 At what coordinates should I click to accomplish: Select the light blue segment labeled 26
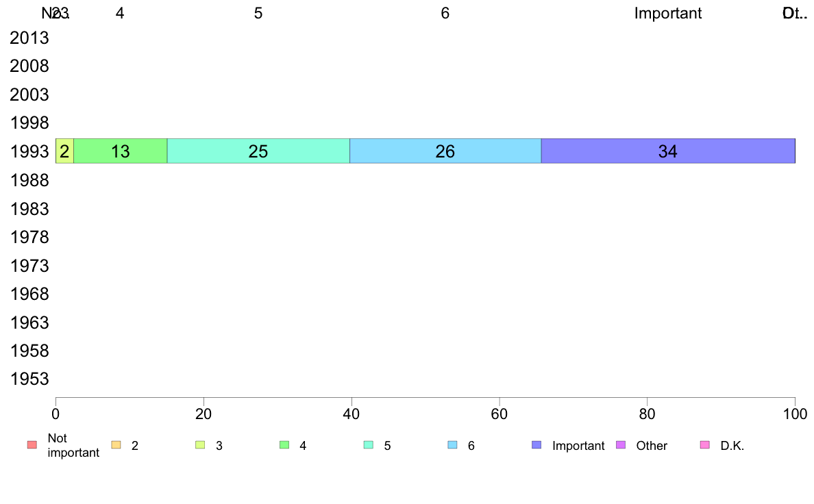[445, 151]
